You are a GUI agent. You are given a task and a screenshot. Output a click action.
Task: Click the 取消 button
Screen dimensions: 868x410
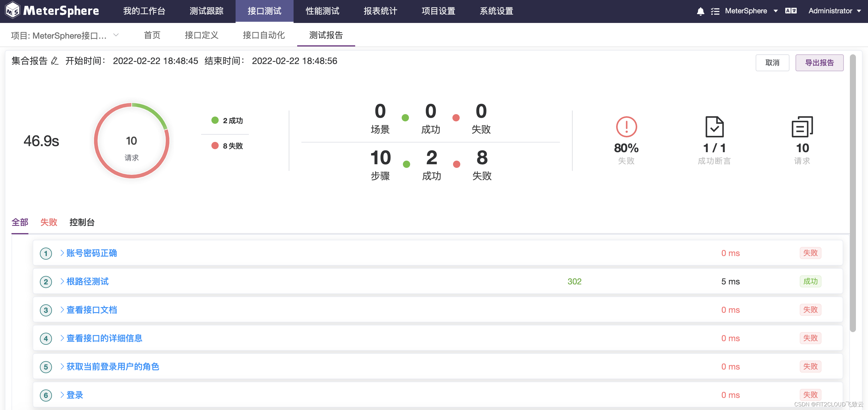click(x=772, y=63)
